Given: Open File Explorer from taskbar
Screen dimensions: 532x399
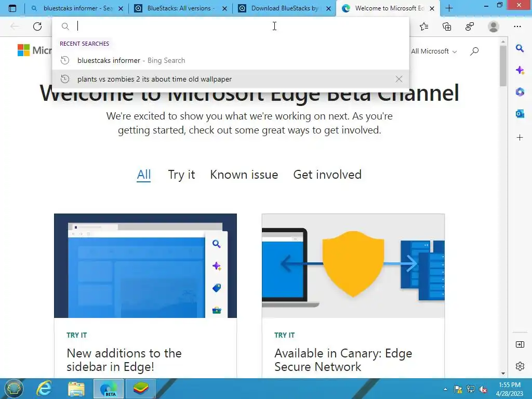Looking at the screenshot, I should coord(76,389).
